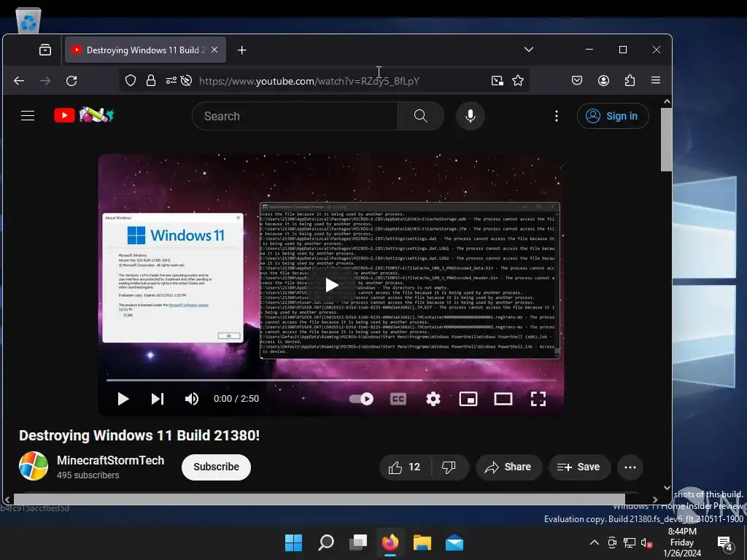Click scrollbar down arrow in browser

(667, 487)
